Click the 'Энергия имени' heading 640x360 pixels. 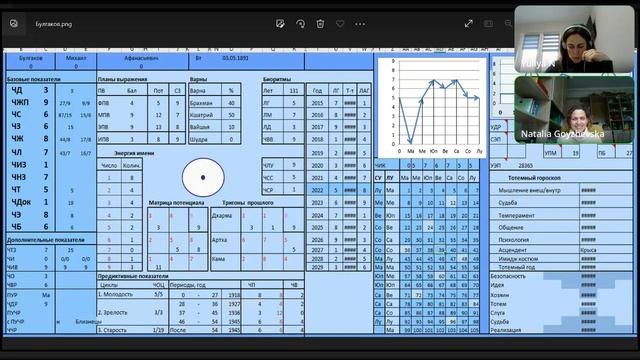click(134, 153)
